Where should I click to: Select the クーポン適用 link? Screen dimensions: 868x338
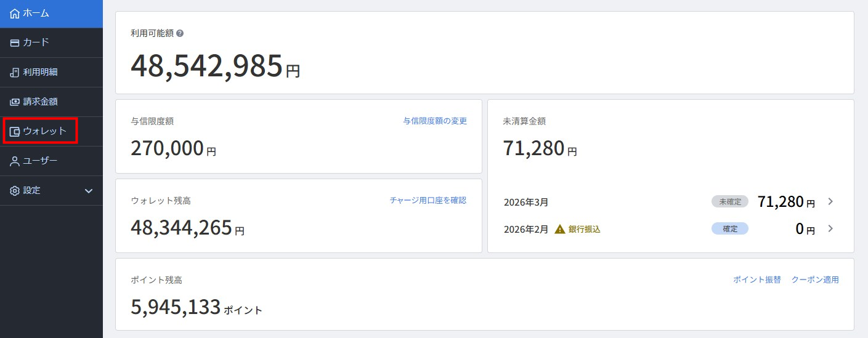pyautogui.click(x=815, y=280)
